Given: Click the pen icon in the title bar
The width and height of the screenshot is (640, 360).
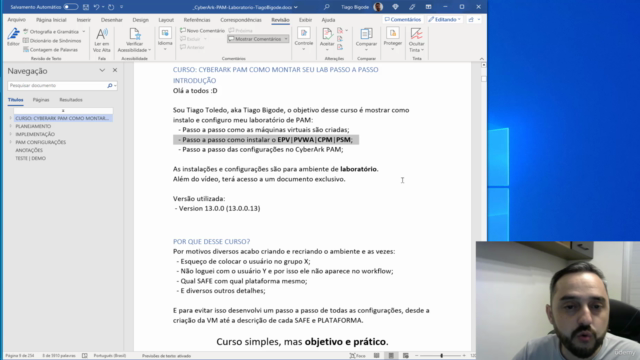Looking at the screenshot, I should click(x=412, y=7).
